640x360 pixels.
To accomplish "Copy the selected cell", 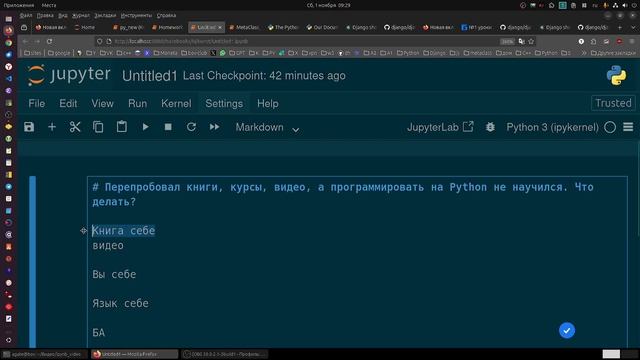I will 98,127.
